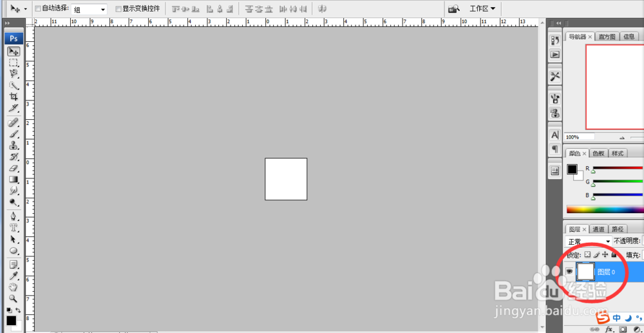Select the Ellipse shape tool
The width and height of the screenshot is (644, 333).
point(14,250)
